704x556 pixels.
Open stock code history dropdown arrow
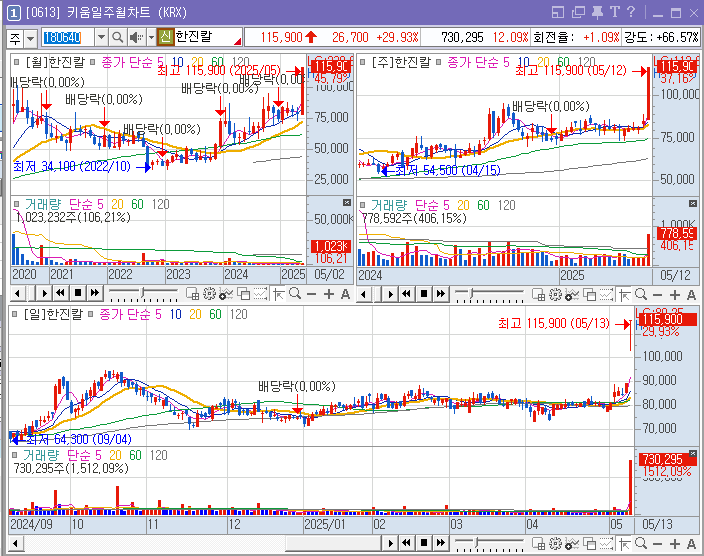pos(101,37)
